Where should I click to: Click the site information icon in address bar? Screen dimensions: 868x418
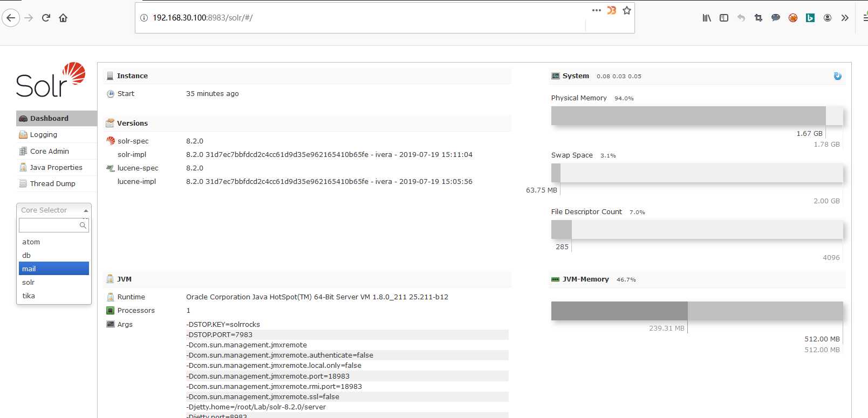(x=144, y=18)
